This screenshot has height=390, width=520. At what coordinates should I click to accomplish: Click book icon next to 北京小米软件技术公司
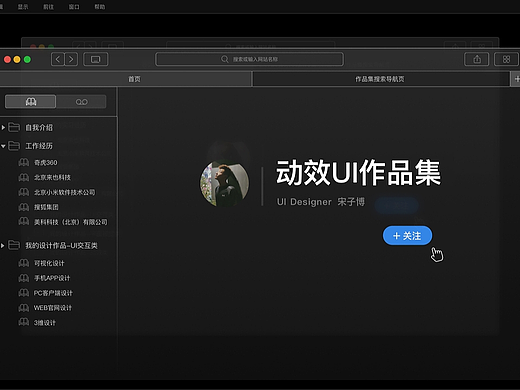pyautogui.click(x=24, y=192)
